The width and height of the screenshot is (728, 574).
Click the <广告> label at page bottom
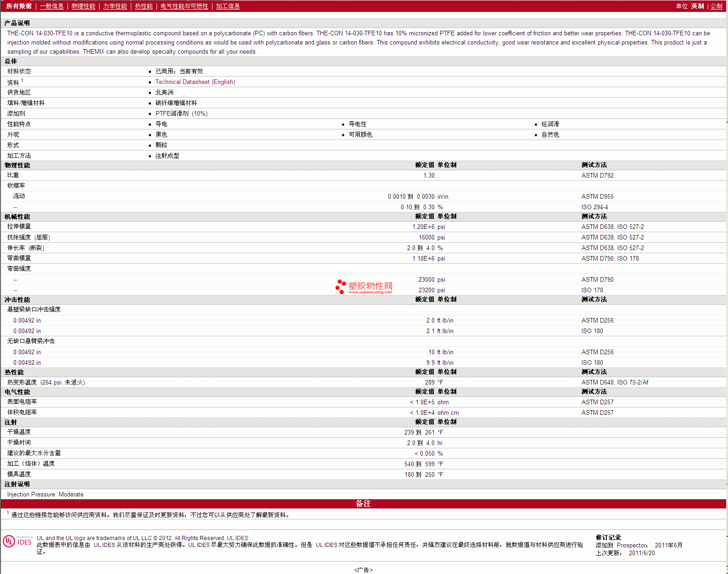tap(363, 570)
